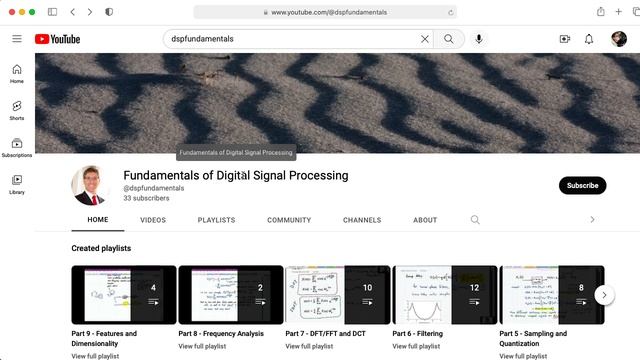The width and height of the screenshot is (640, 360).
Task: Go back in Safari
Action: (73, 12)
